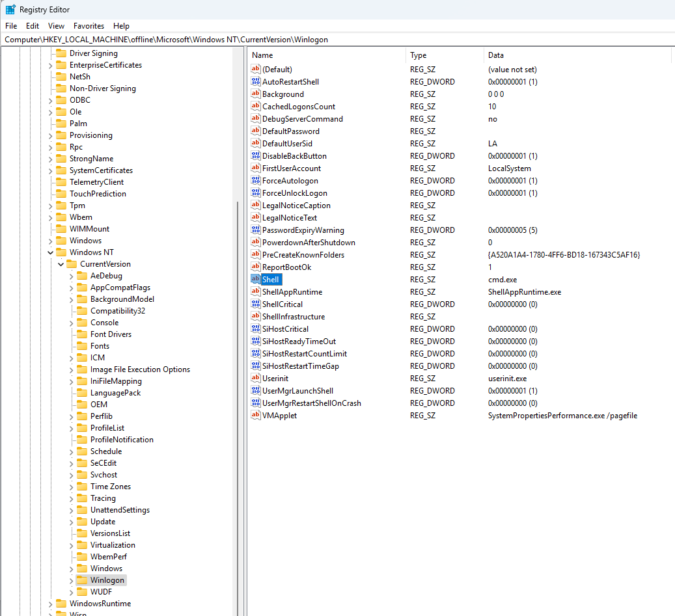Sort values by the Data column header
Viewport: 675px width, 616px height.
577,55
